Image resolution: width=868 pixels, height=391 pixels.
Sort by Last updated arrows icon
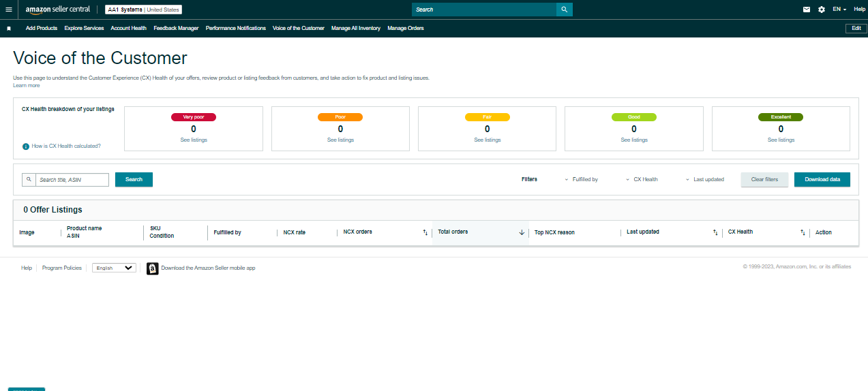click(715, 232)
